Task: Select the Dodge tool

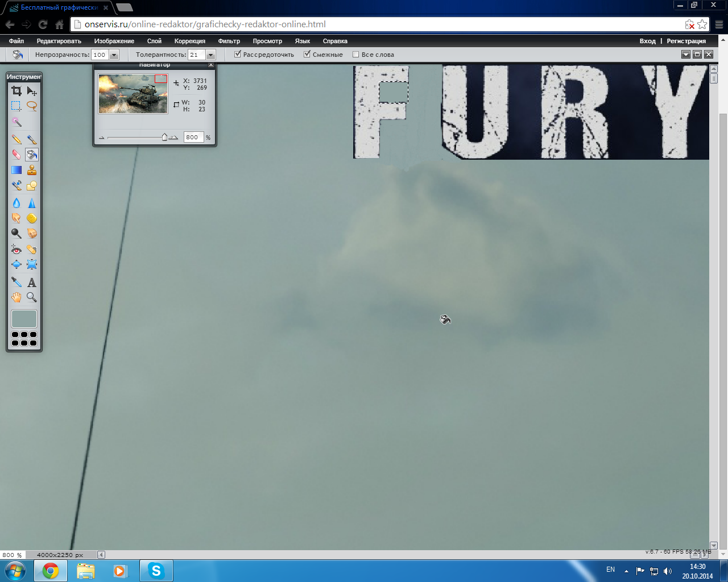Action: click(16, 234)
